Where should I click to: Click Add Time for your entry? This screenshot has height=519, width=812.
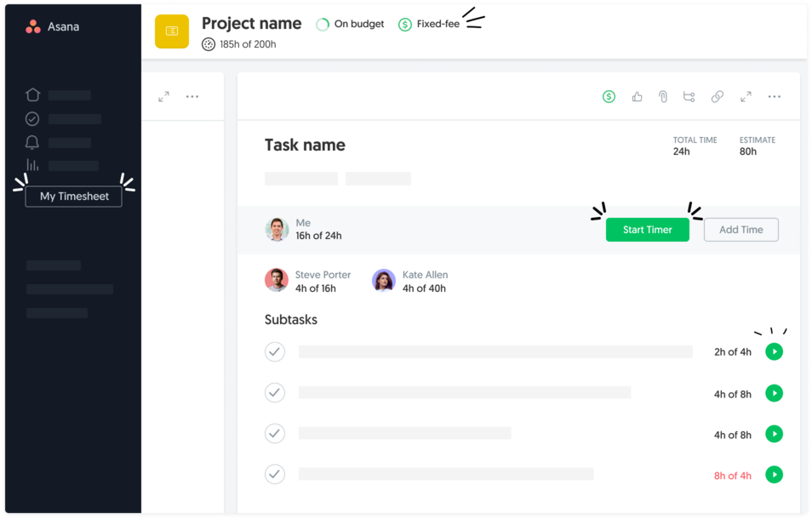740,229
